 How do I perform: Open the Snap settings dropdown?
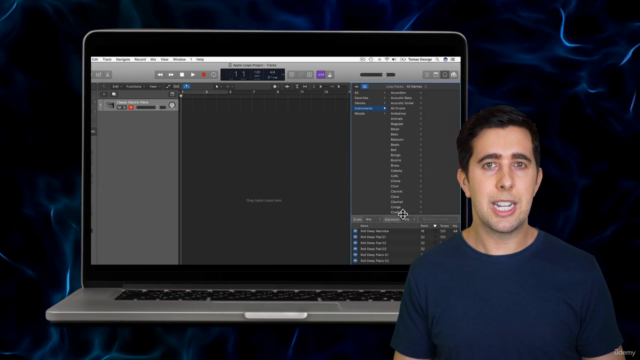click(275, 87)
